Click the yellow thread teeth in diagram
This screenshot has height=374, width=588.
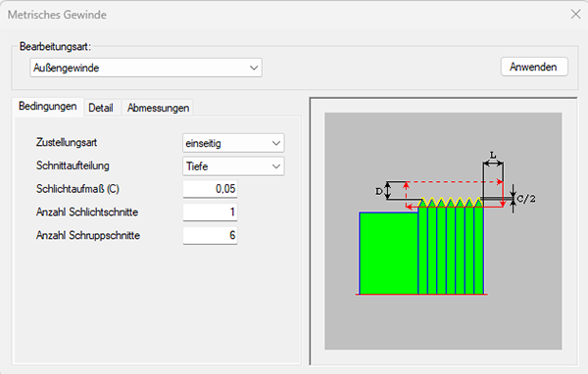coord(451,203)
